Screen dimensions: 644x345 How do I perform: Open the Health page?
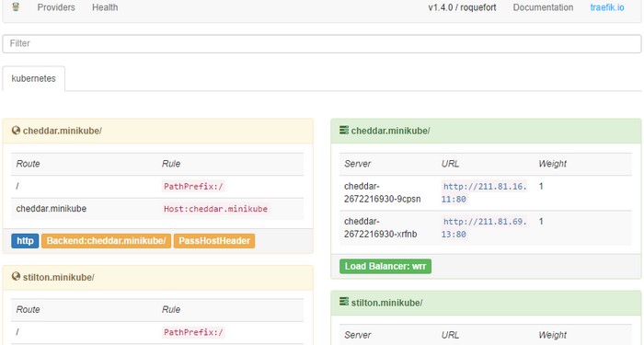click(x=105, y=7)
